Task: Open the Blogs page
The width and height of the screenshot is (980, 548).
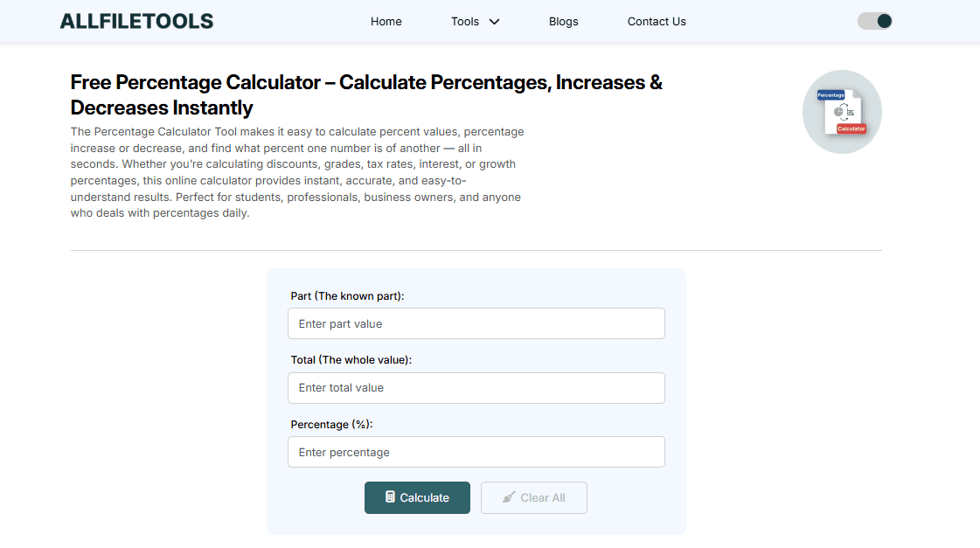Action: click(563, 21)
